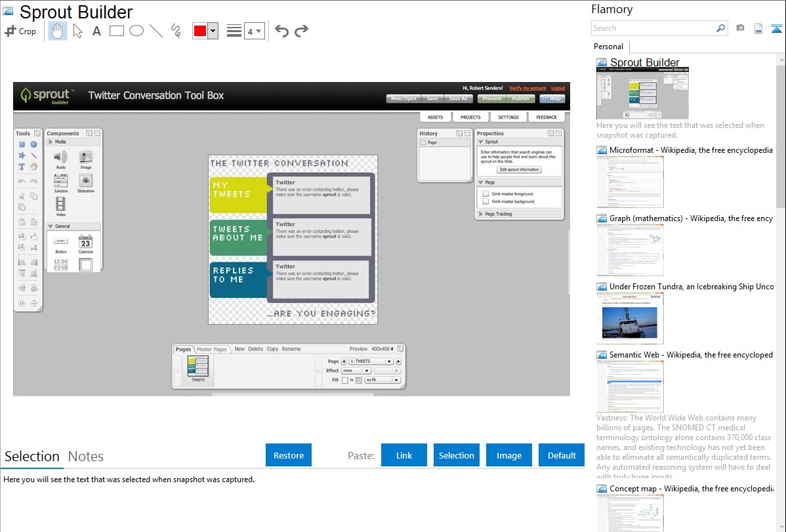Image resolution: width=786 pixels, height=532 pixels.
Task: Switch to the Selection tab
Action: (32, 457)
